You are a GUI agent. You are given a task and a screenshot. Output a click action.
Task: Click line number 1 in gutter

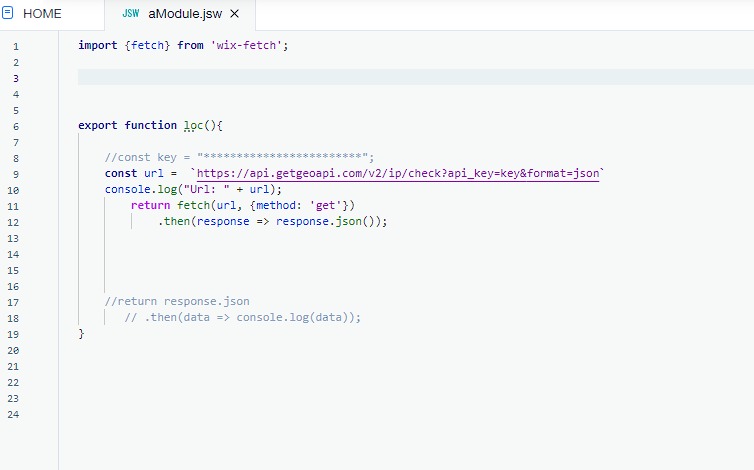(16, 47)
